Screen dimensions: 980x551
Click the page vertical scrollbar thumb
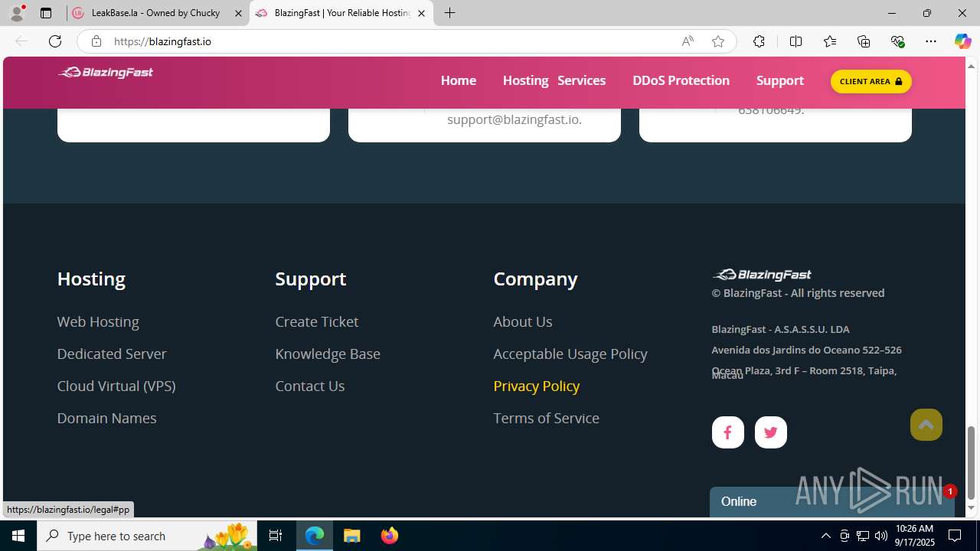971,462
